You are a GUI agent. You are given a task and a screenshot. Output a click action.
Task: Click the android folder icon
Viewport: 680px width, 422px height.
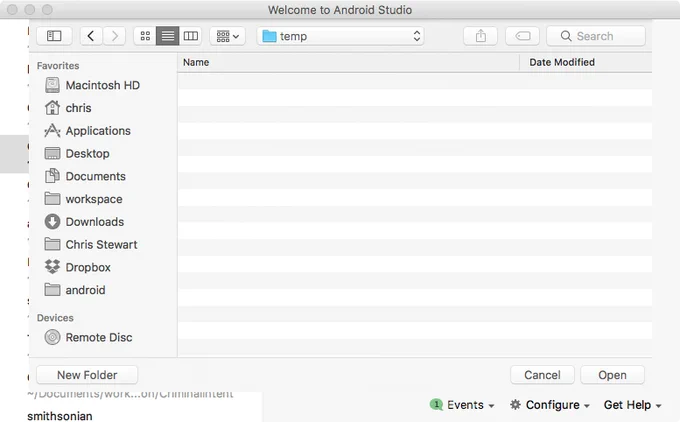(52, 290)
